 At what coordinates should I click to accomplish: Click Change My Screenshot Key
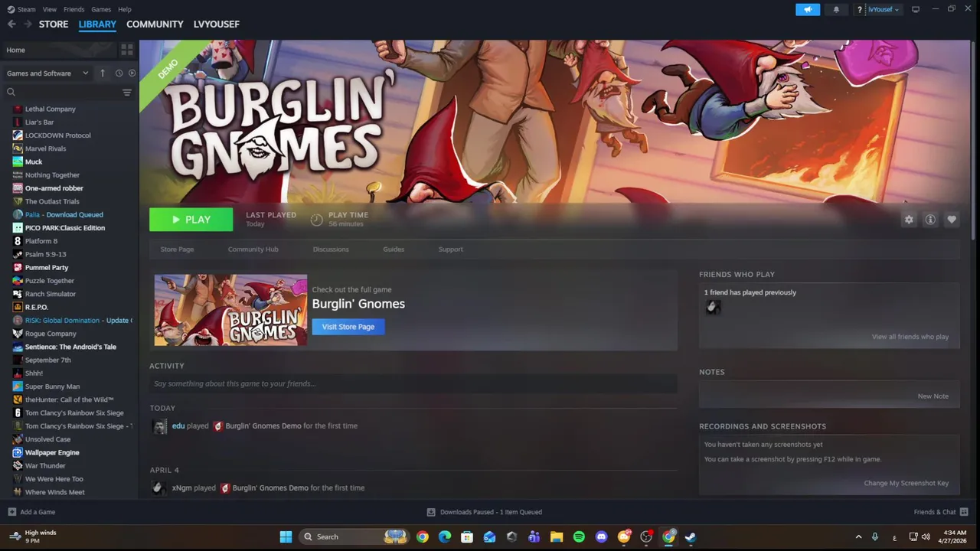(906, 484)
